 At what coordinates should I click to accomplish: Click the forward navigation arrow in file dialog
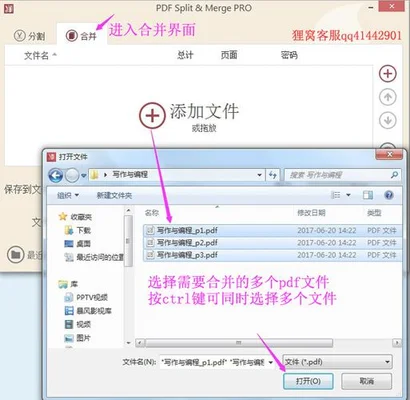click(72, 175)
